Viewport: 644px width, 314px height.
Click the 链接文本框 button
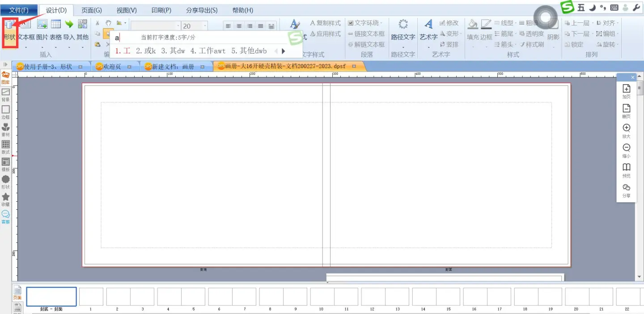366,34
